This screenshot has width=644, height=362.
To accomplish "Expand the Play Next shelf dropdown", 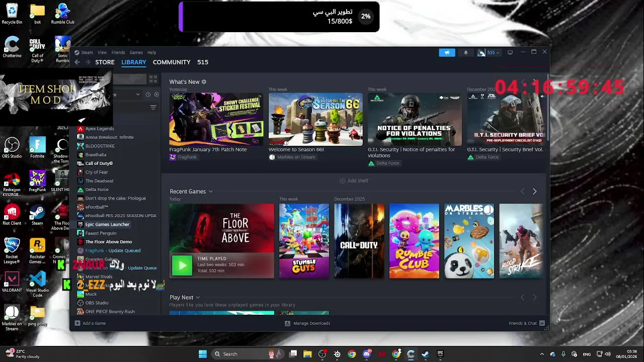I will point(198,298).
